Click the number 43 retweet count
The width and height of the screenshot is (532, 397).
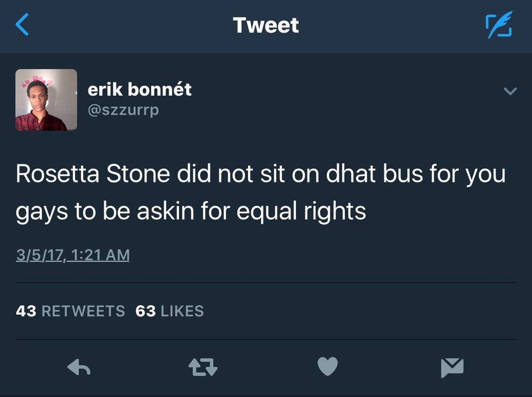click(26, 311)
